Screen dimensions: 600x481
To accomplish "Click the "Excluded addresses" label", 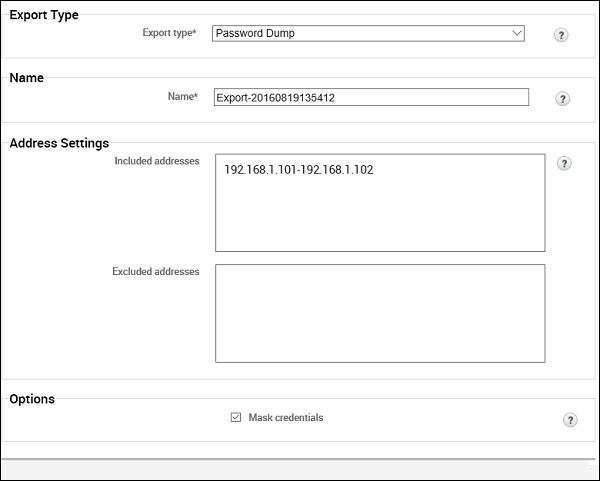I will click(x=156, y=271).
